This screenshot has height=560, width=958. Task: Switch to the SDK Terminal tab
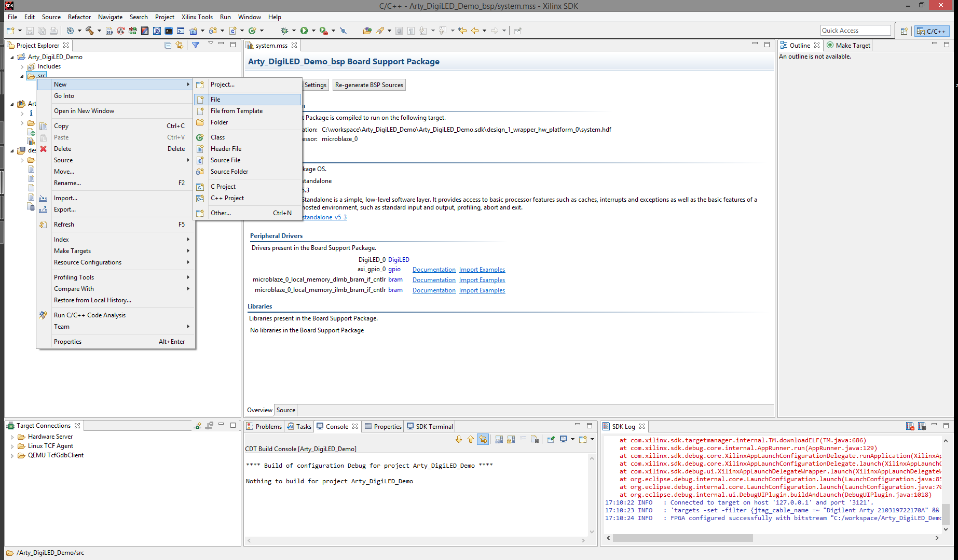(x=430, y=426)
